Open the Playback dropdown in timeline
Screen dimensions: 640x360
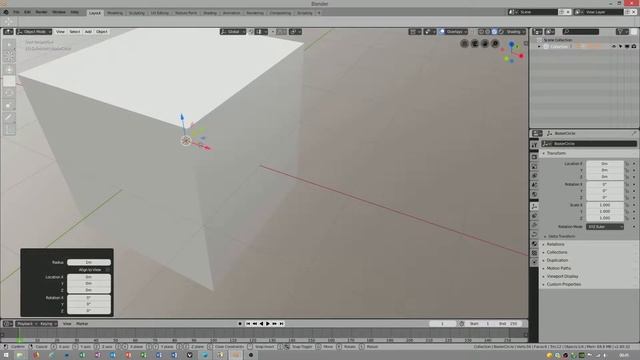27,324
